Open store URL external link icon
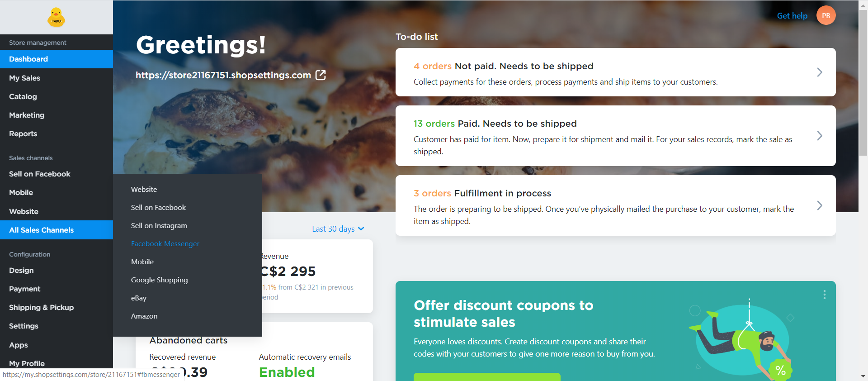Image resolution: width=868 pixels, height=381 pixels. pos(321,75)
